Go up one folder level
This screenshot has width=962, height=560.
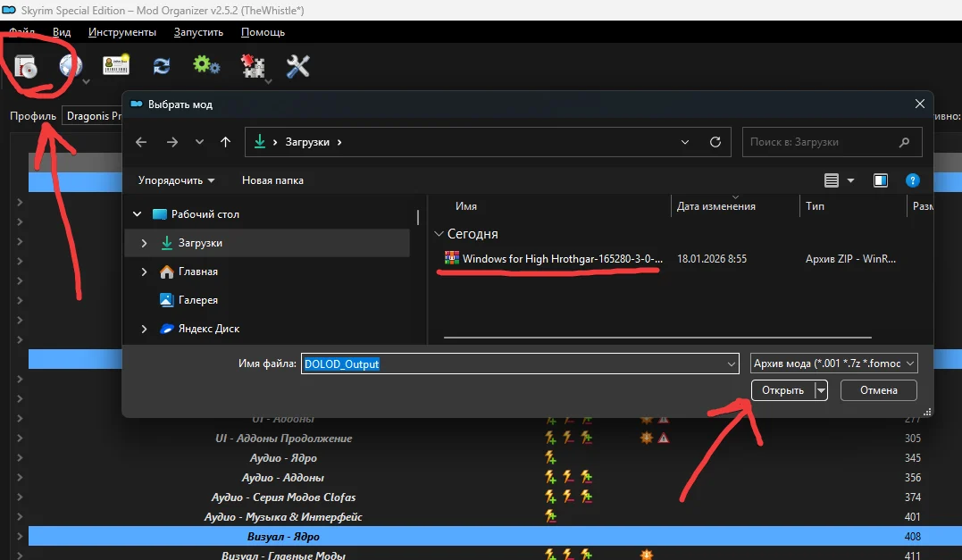(x=225, y=142)
